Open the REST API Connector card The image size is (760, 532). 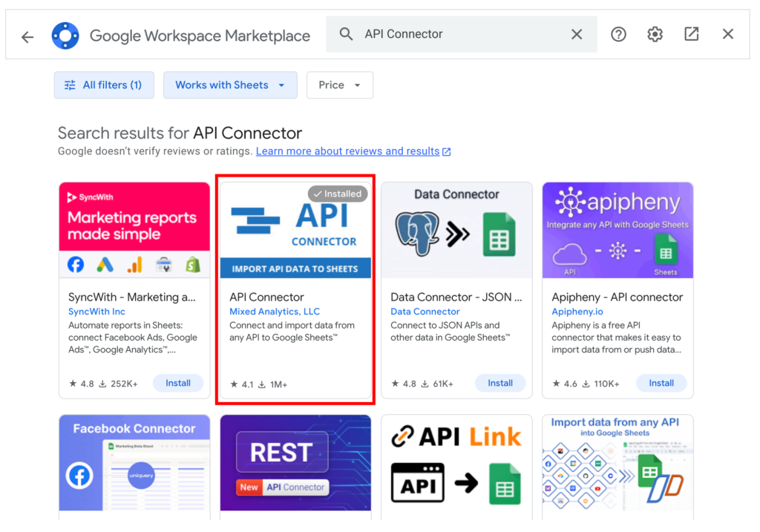(x=295, y=467)
